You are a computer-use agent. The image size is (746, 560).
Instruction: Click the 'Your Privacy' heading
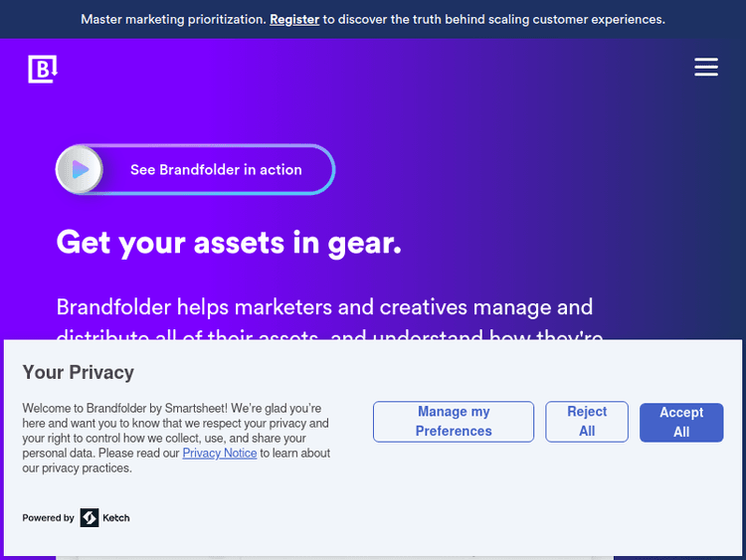click(78, 372)
